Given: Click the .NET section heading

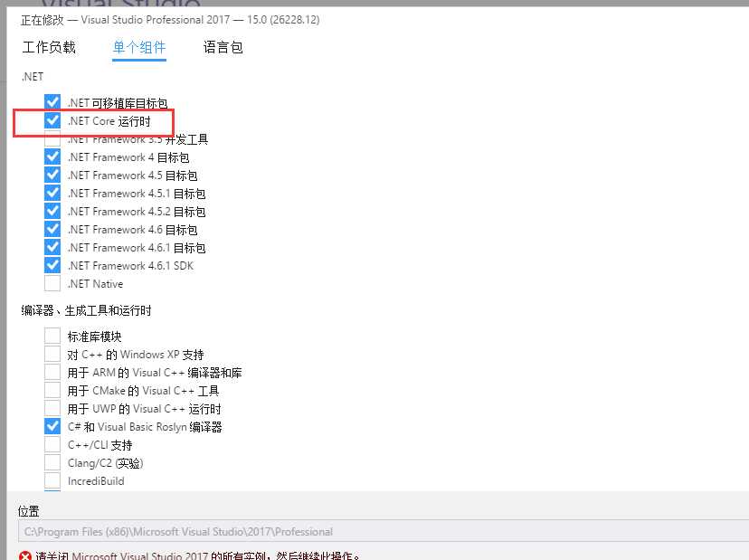Looking at the screenshot, I should tap(33, 77).
